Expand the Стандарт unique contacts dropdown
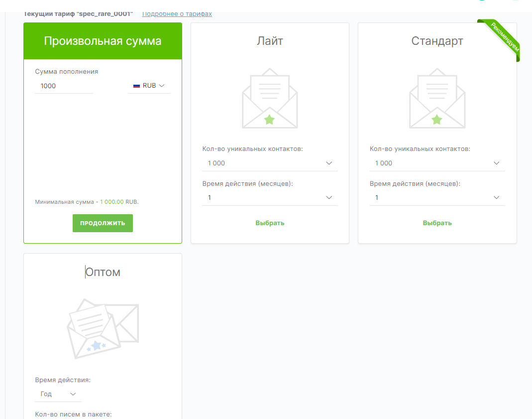Viewport: 532px width, 419px height. point(437,163)
